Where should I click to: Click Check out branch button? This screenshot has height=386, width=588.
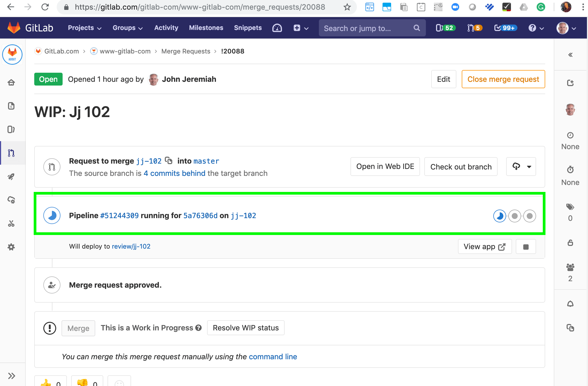[461, 167]
